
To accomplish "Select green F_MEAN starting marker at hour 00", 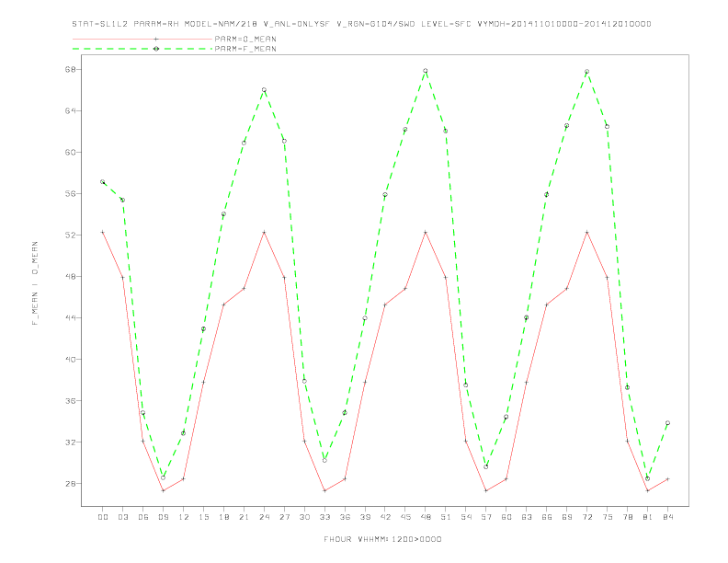I will pyautogui.click(x=103, y=182).
